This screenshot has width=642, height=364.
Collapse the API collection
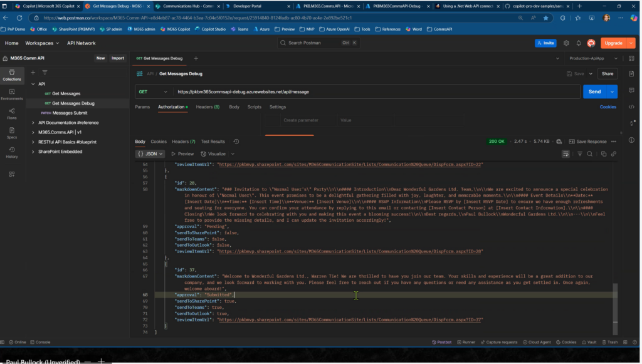pos(33,84)
